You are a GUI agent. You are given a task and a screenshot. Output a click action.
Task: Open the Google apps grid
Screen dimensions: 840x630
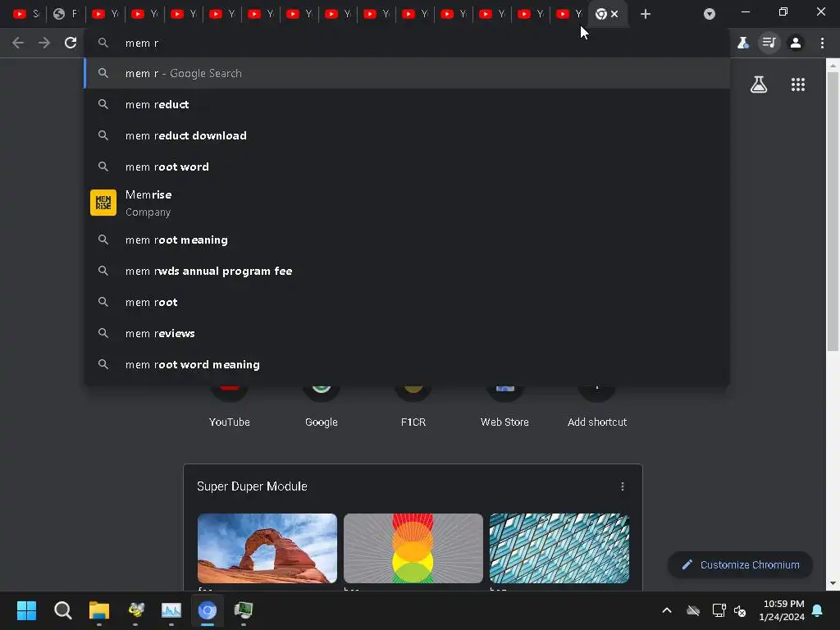[x=797, y=84]
